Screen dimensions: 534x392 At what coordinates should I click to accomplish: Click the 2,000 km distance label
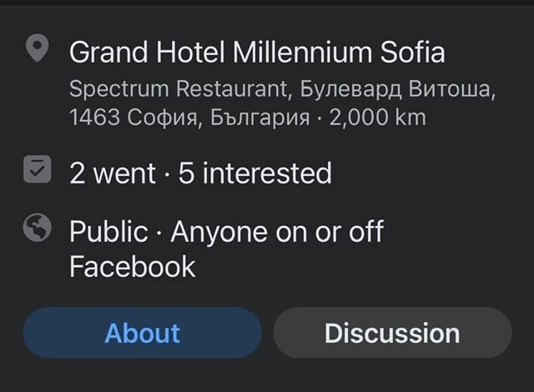click(x=378, y=117)
